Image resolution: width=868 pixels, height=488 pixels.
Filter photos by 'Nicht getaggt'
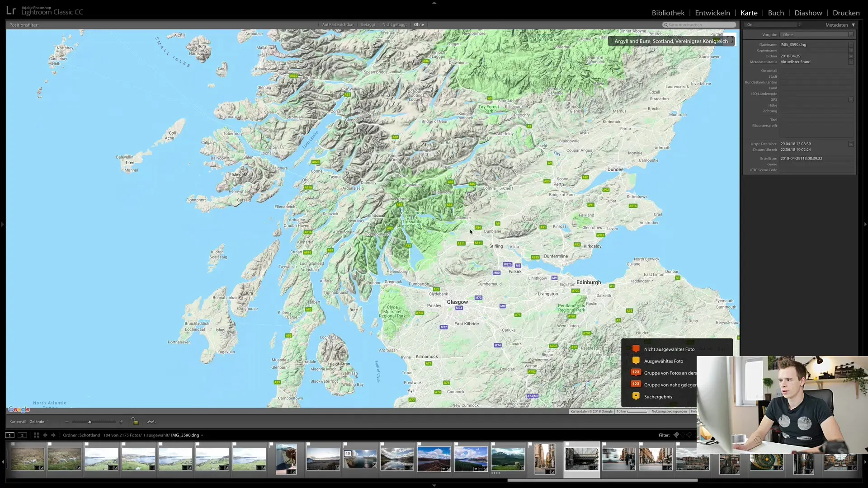pyautogui.click(x=394, y=25)
